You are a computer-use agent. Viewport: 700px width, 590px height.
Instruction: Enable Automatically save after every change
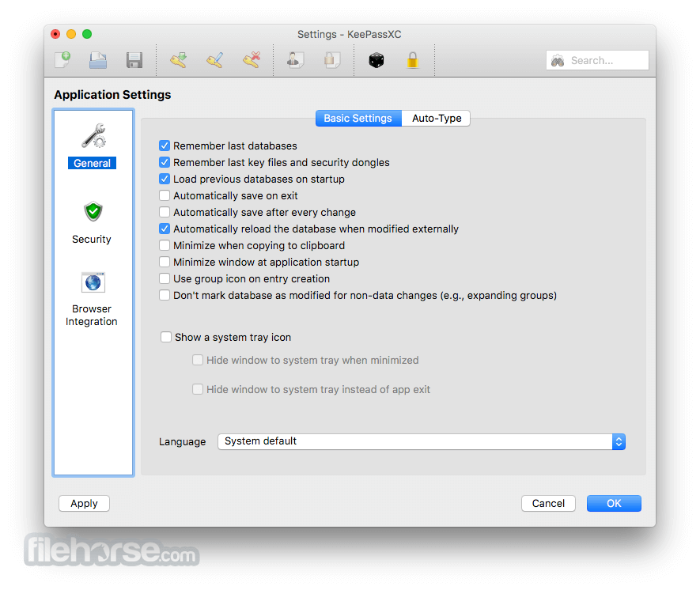165,212
